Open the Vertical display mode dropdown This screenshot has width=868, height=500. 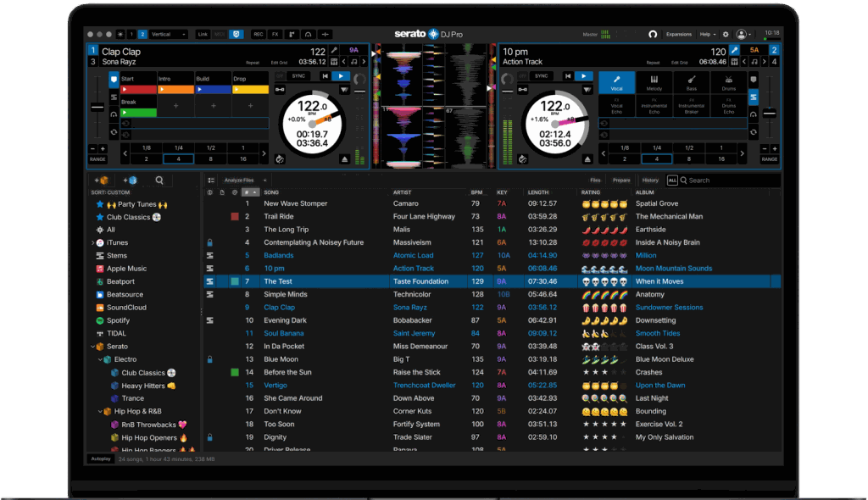click(169, 35)
